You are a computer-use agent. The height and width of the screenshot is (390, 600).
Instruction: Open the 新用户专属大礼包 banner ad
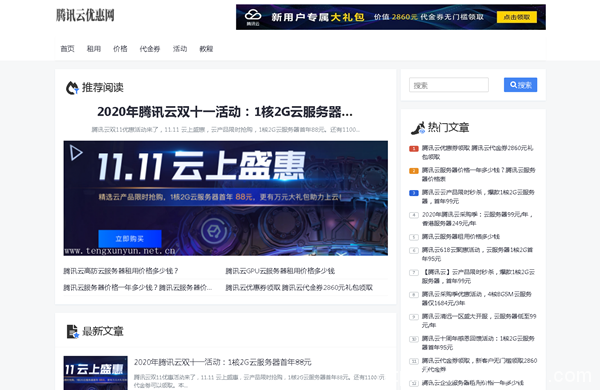pyautogui.click(x=391, y=17)
